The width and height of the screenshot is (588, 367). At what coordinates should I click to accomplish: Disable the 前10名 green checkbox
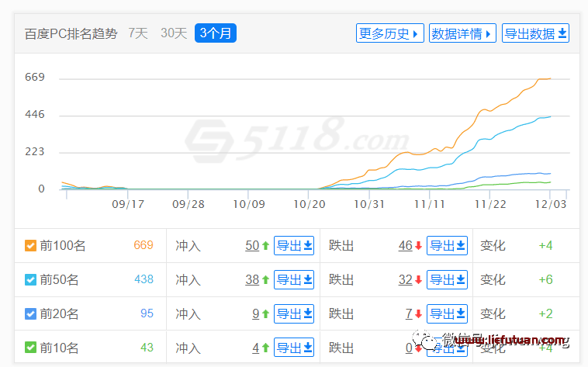click(x=30, y=348)
